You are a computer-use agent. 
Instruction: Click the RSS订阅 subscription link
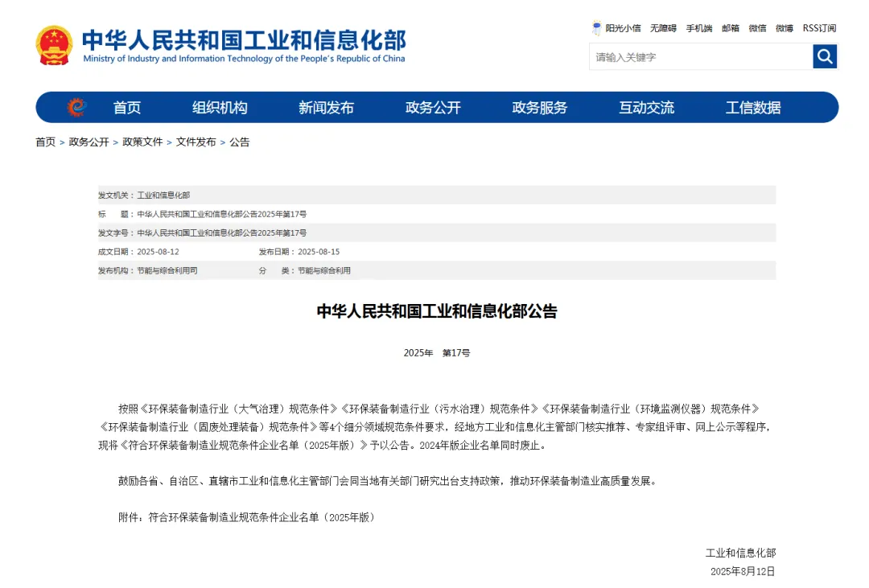pyautogui.click(x=820, y=28)
